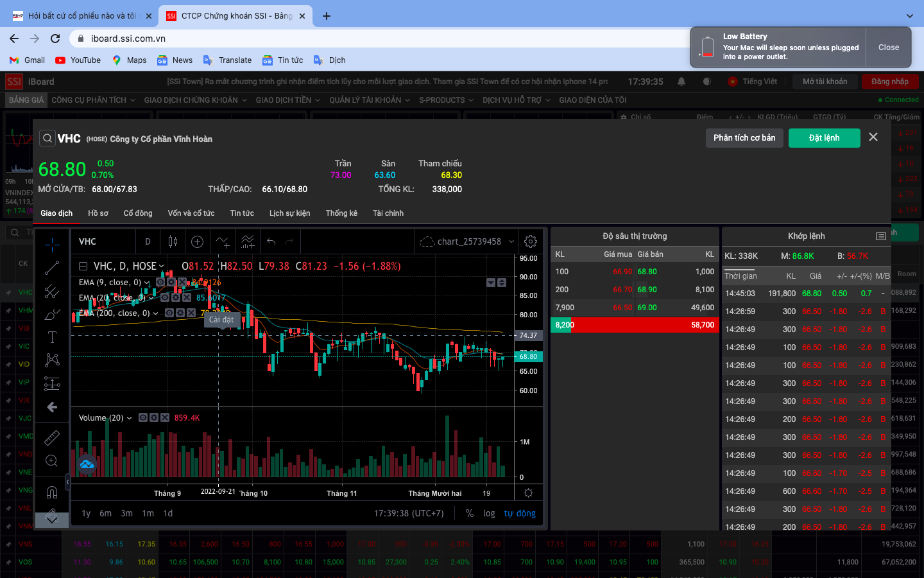Click Mở tài khoản button

tap(825, 82)
